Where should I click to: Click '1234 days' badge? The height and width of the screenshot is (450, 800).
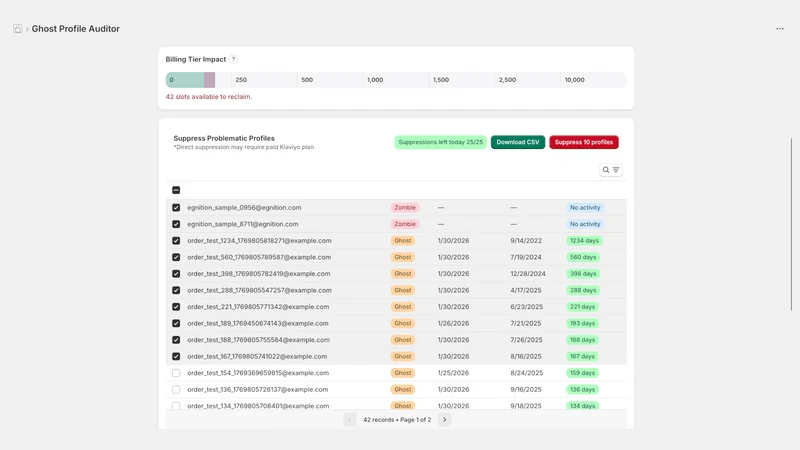[584, 241]
